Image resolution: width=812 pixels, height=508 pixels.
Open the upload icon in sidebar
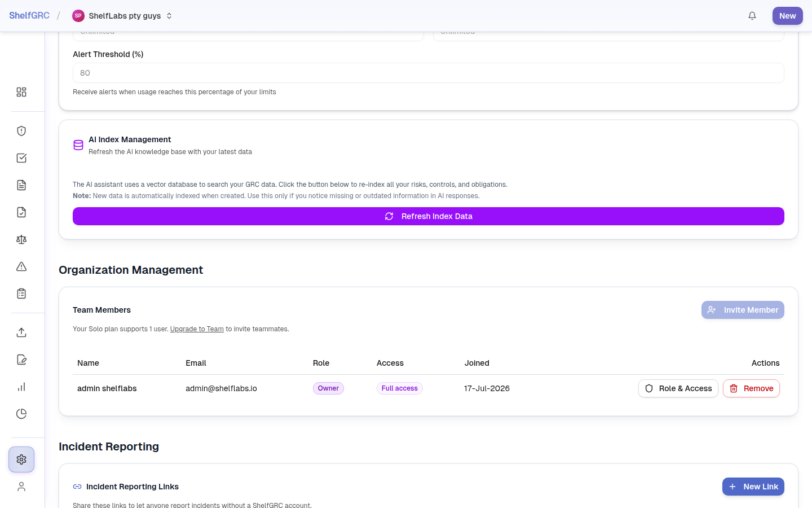point(21,332)
